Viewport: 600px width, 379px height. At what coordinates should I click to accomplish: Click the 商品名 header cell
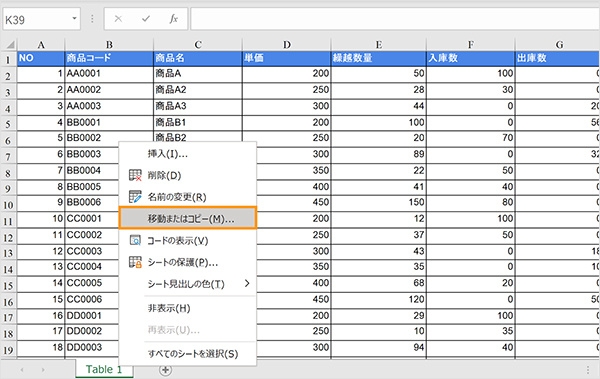point(198,59)
